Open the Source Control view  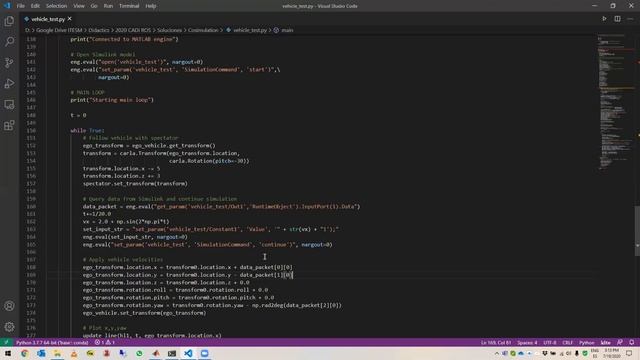click(9, 62)
